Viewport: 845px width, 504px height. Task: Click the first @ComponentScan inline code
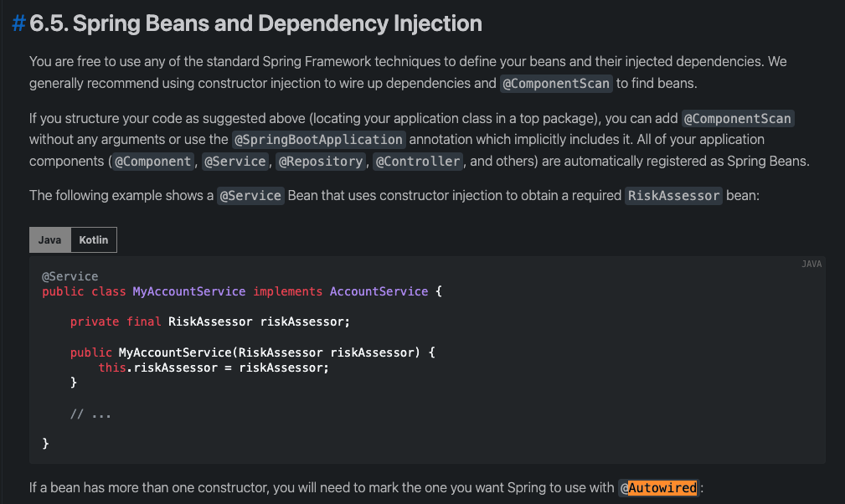tap(556, 84)
